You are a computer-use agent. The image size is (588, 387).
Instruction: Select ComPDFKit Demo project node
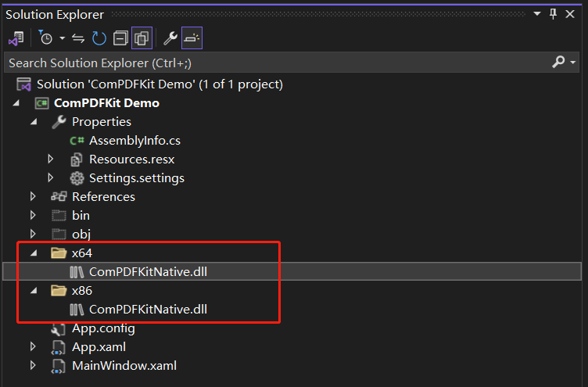106,103
